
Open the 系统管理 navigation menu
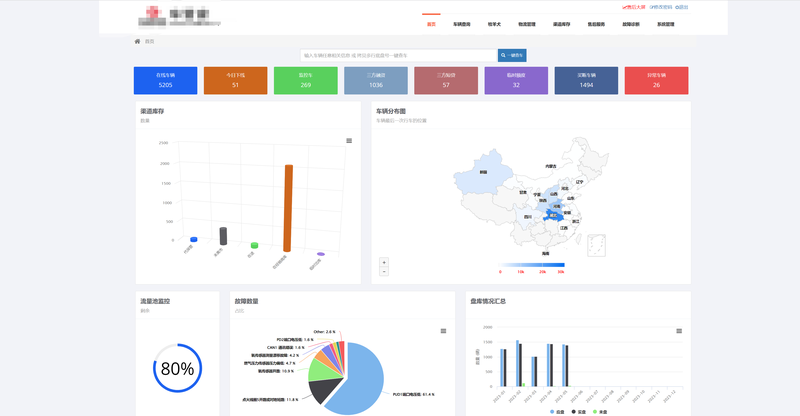(x=666, y=24)
